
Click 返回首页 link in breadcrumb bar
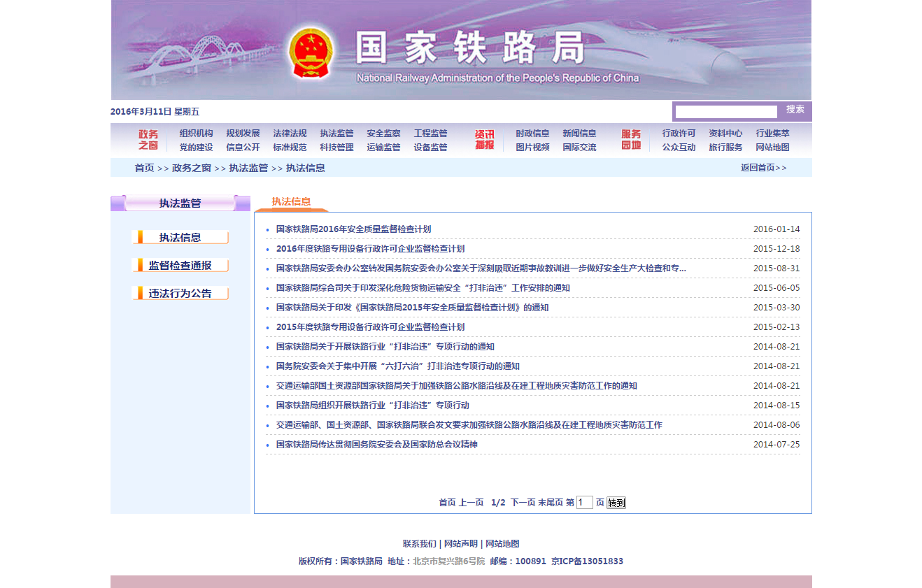(763, 168)
